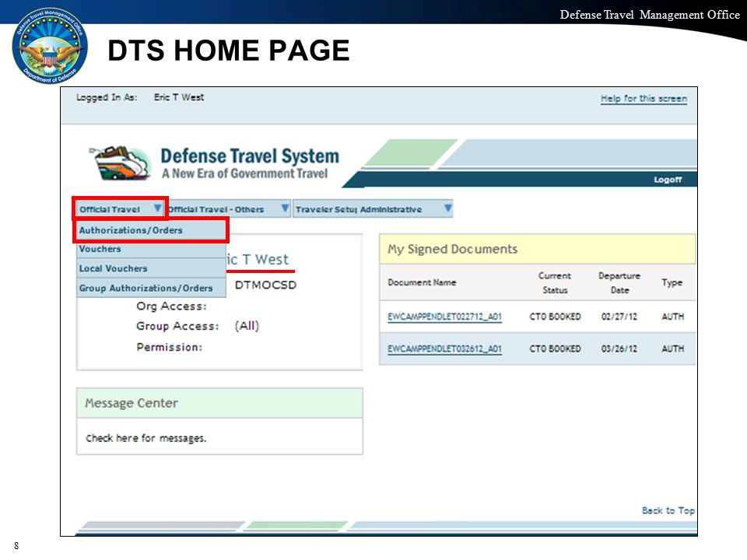Click the Logoff link
The image size is (747, 560).
coord(668,180)
